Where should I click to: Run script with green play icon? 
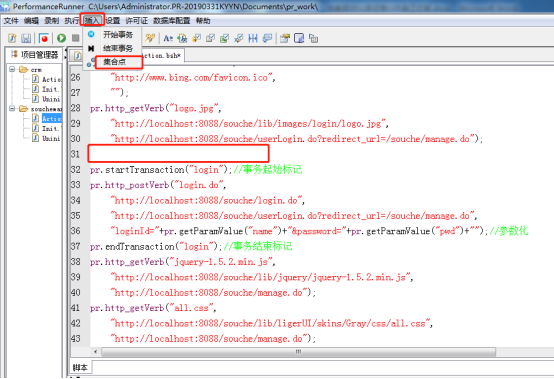tap(61, 38)
